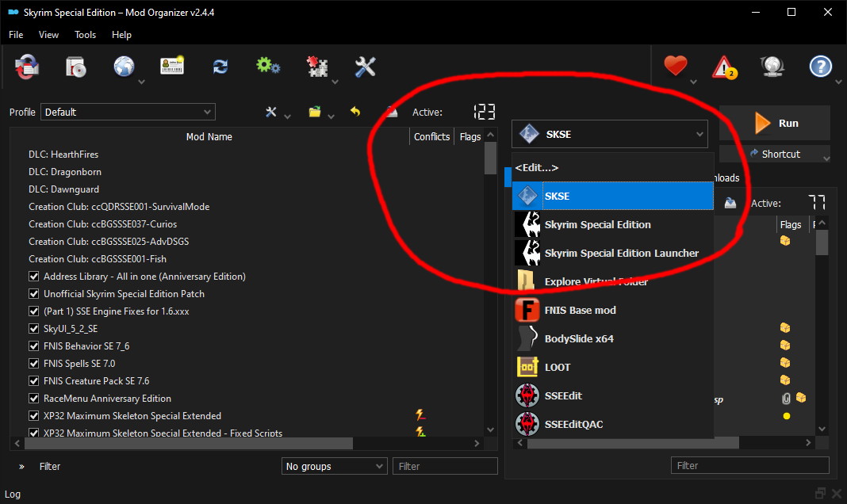Open the Profiles ID card icon
This screenshot has height=504, width=847.
[x=172, y=67]
